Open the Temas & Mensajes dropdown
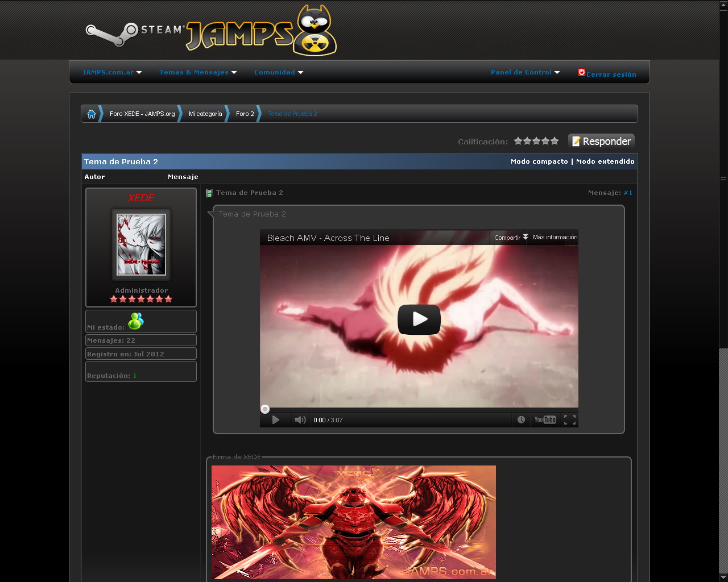This screenshot has width=728, height=582. click(x=198, y=72)
